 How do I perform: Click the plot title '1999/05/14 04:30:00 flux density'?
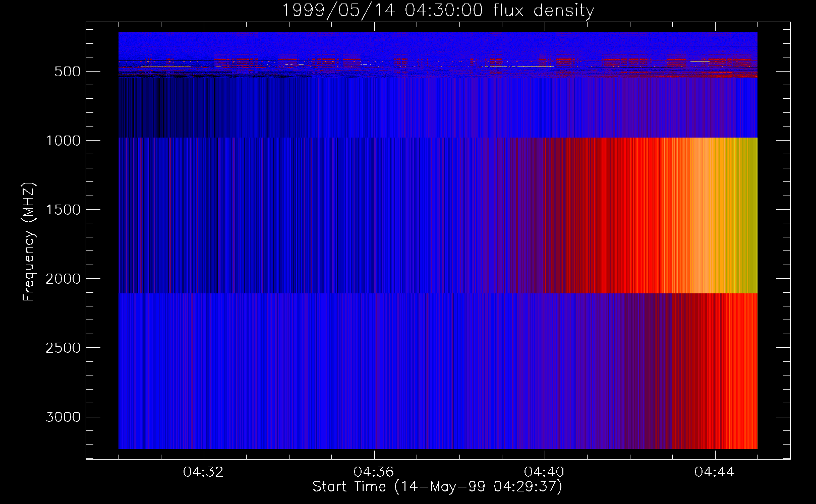(438, 10)
